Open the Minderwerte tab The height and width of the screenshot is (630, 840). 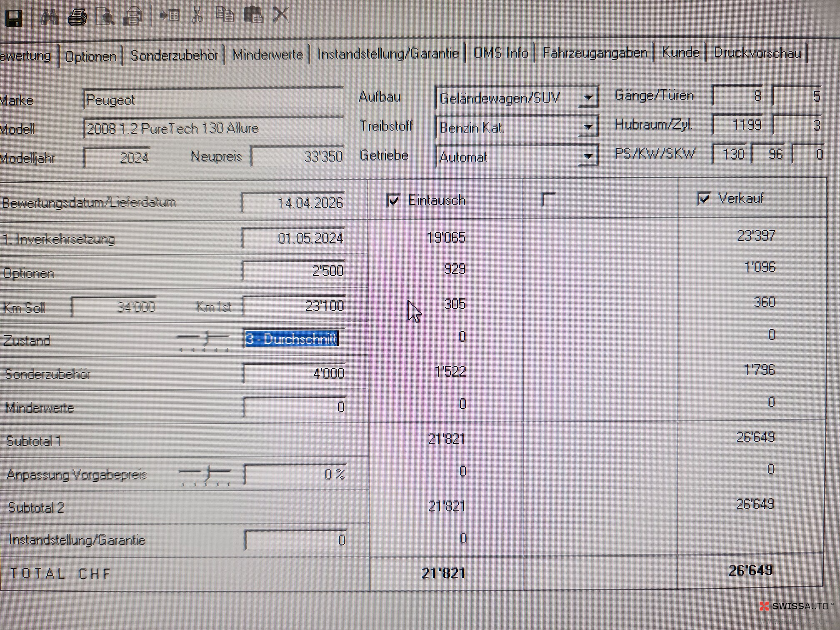267,55
